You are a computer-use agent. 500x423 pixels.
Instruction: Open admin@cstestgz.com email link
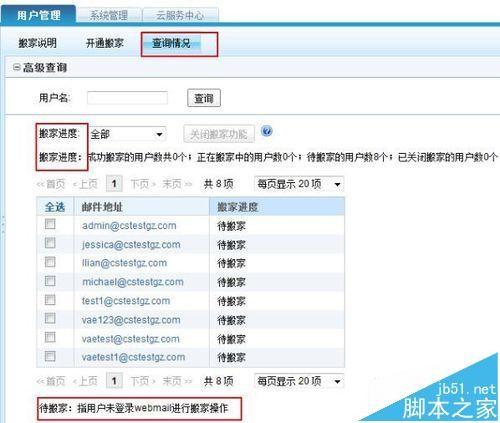129,226
